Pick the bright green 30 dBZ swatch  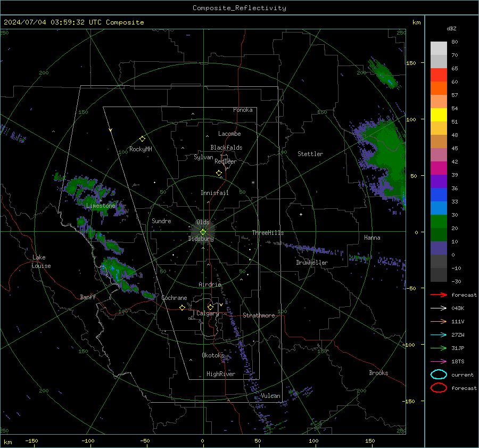(439, 222)
